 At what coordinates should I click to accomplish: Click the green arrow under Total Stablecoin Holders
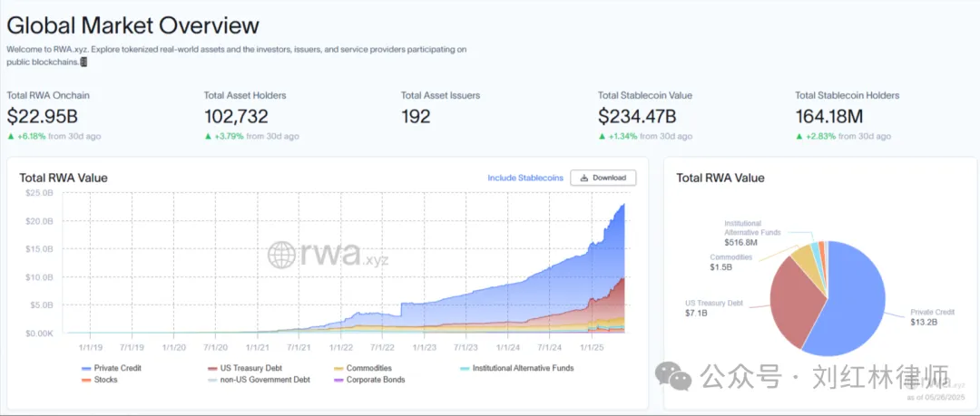tap(799, 137)
